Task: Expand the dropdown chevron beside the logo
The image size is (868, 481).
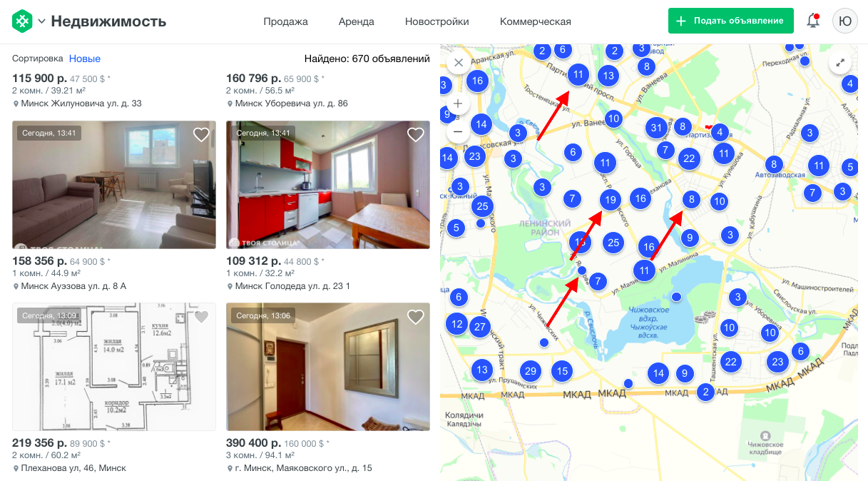Action: coord(41,21)
